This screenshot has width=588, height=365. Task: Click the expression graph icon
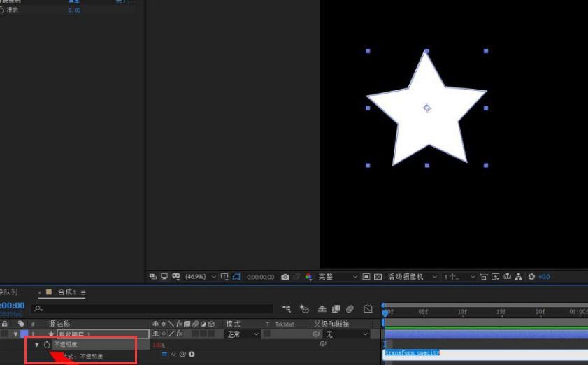173,355
